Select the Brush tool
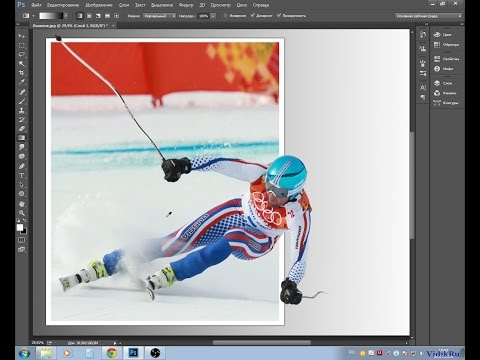The width and height of the screenshot is (480, 360). pyautogui.click(x=22, y=101)
